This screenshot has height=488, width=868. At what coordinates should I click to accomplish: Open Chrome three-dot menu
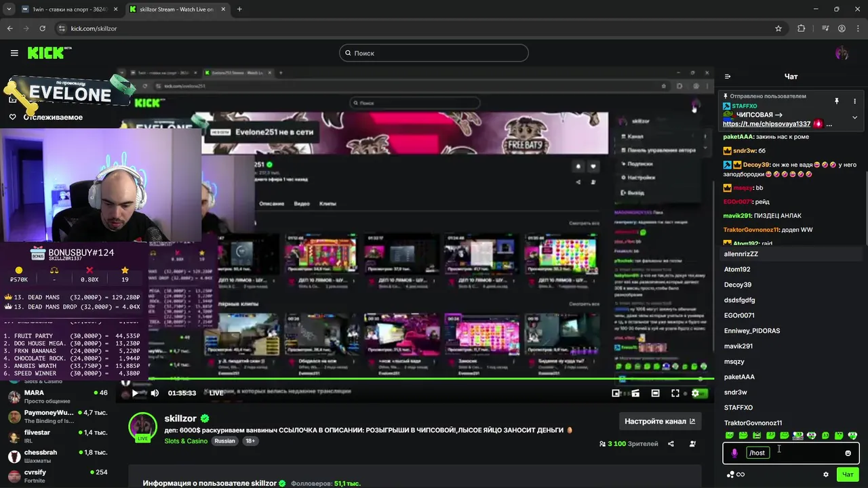pos(858,28)
